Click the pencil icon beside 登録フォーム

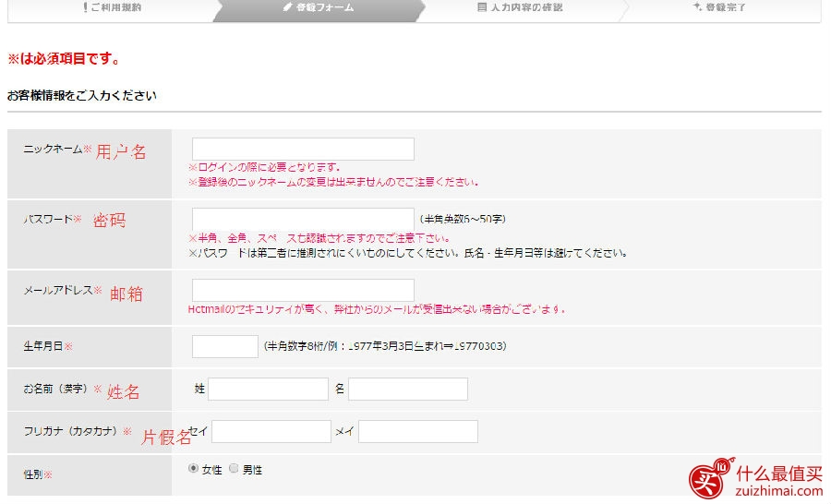(288, 7)
